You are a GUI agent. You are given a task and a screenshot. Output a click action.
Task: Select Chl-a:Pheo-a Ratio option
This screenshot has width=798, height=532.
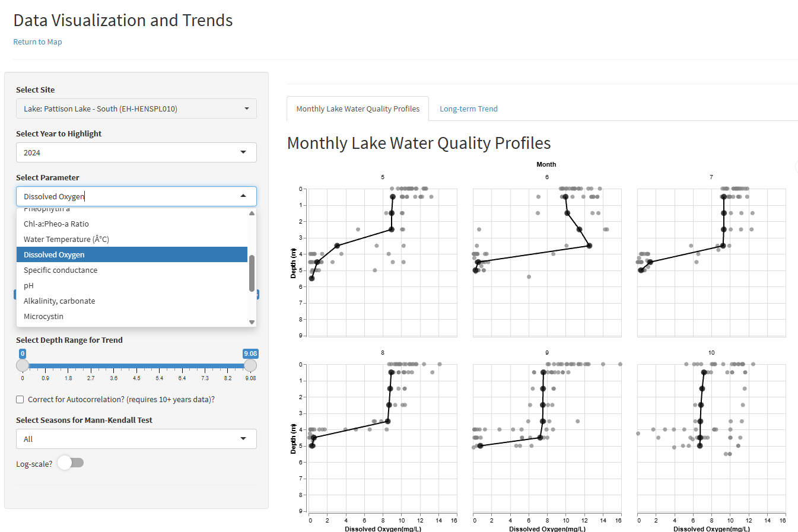pos(56,224)
